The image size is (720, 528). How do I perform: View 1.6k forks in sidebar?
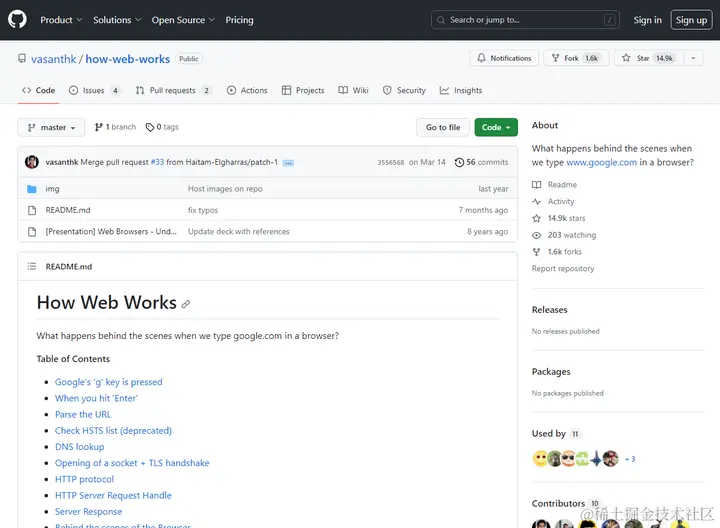[557, 252]
